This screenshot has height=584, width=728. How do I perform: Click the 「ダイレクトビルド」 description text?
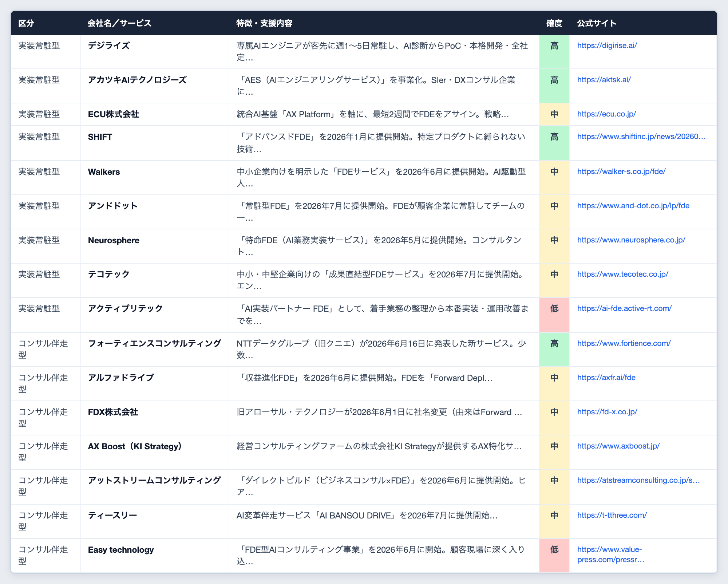[381, 486]
